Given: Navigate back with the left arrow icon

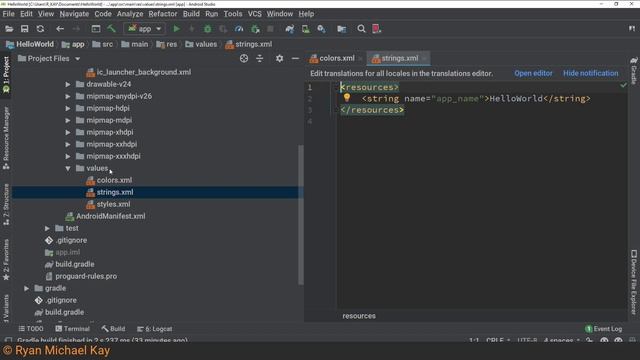Looking at the screenshot, I should coord(60,29).
